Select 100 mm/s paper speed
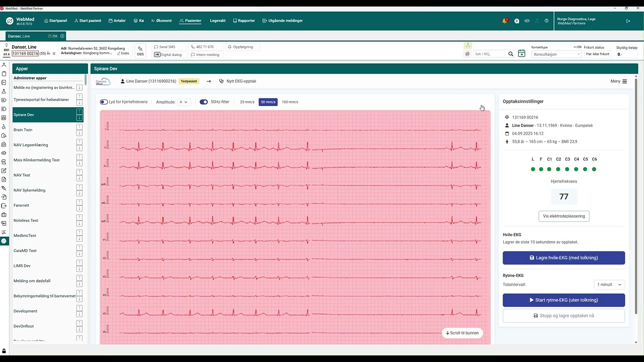The image size is (644, 362). 290,102
